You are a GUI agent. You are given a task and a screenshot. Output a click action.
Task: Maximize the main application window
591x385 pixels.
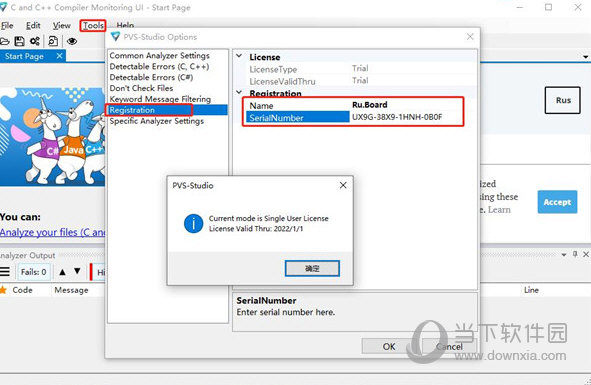pos(548,7)
